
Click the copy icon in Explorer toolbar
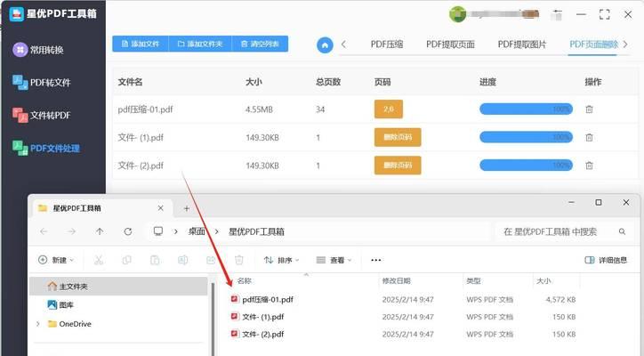(x=126, y=260)
